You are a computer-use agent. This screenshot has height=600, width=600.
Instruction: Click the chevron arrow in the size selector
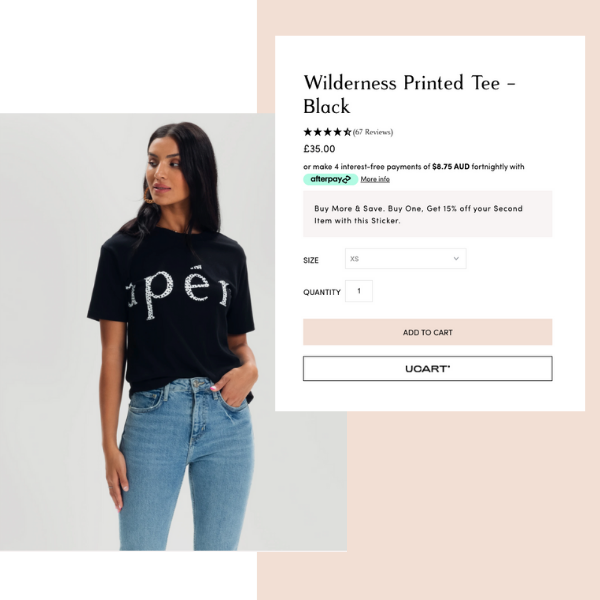(x=456, y=259)
